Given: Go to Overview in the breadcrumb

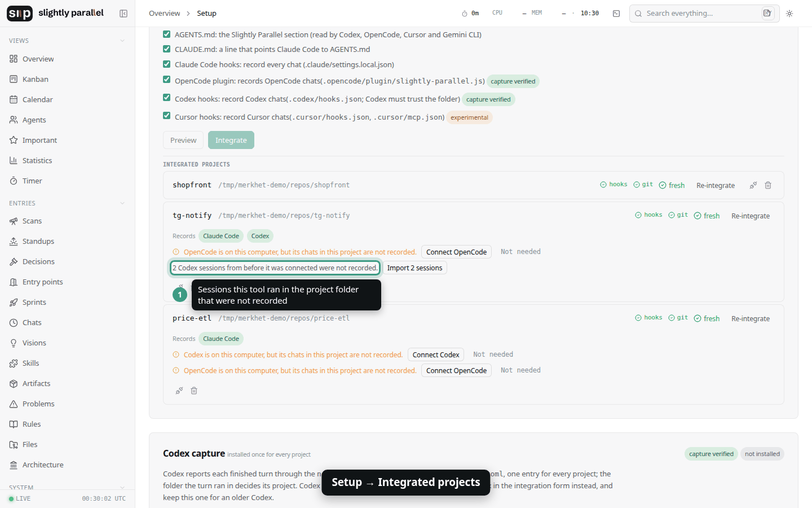Looking at the screenshot, I should (165, 14).
